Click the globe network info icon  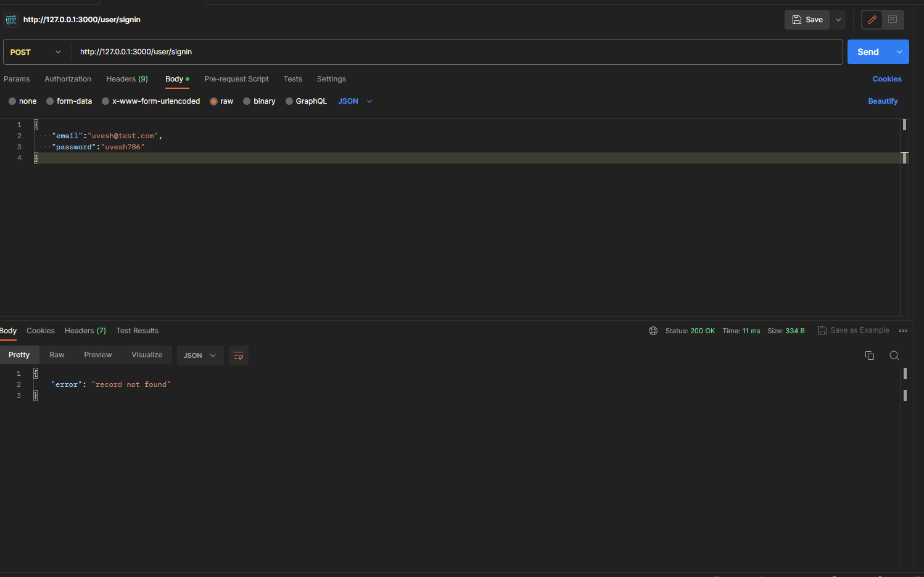pyautogui.click(x=653, y=330)
